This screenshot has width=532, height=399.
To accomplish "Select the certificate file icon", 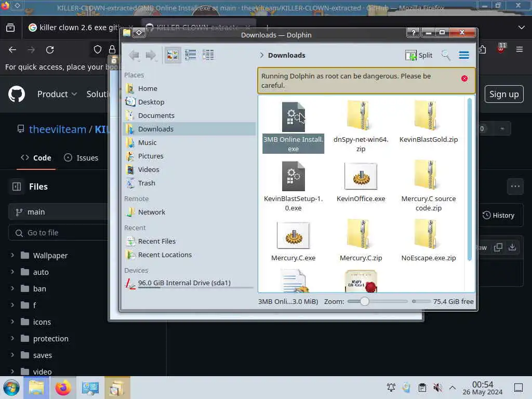I will click(361, 281).
